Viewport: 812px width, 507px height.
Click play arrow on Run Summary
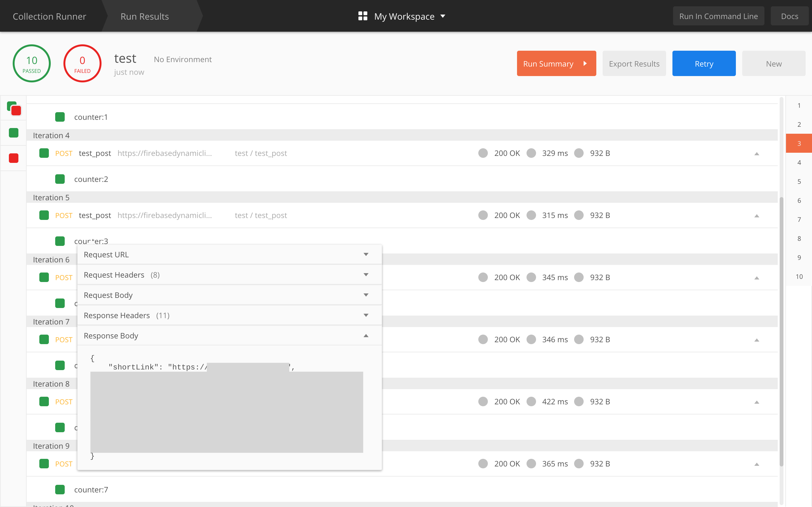585,63
